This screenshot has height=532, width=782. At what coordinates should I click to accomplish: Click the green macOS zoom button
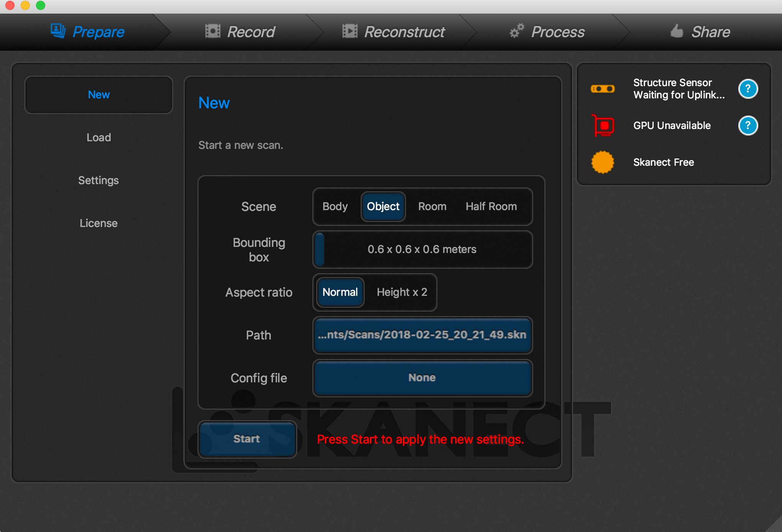point(41,5)
